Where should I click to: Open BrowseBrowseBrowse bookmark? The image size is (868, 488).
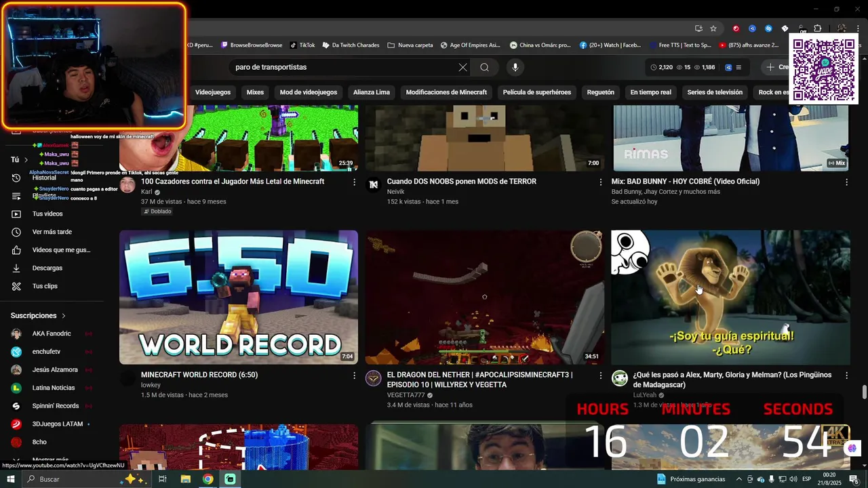[252, 45]
